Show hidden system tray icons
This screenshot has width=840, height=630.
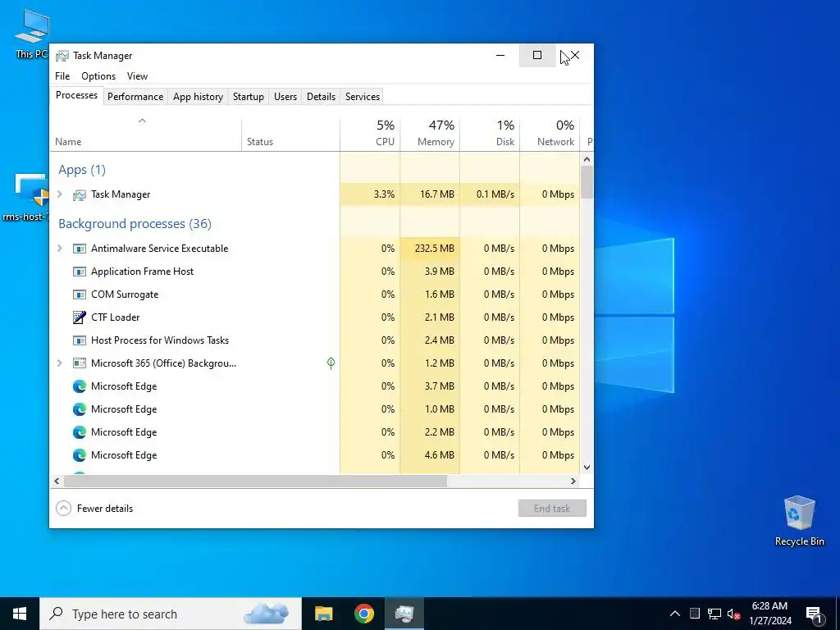click(675, 614)
